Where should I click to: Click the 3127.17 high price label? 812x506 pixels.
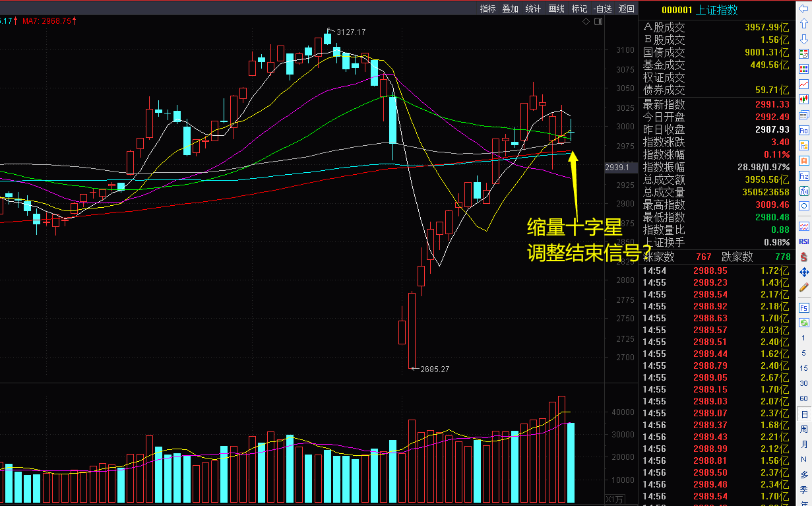coord(350,32)
